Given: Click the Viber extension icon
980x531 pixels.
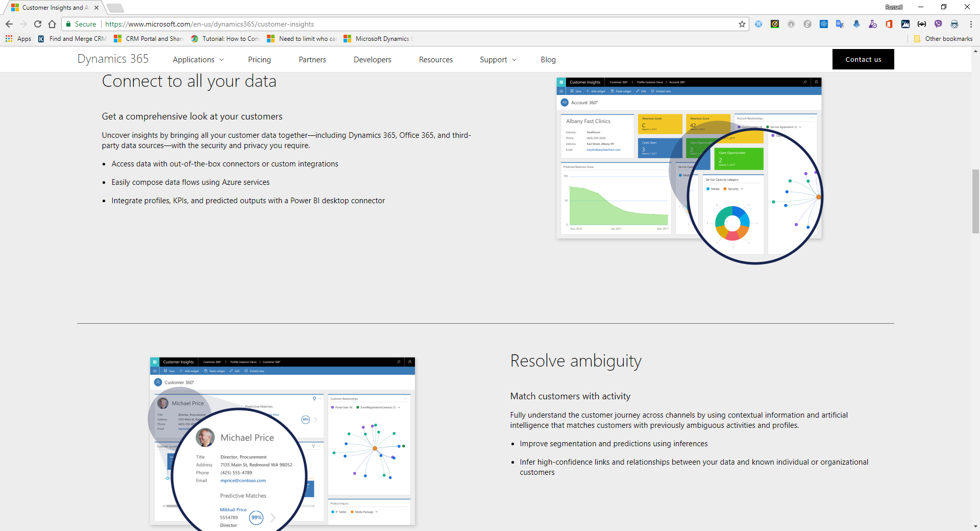Looking at the screenshot, I should (938, 24).
